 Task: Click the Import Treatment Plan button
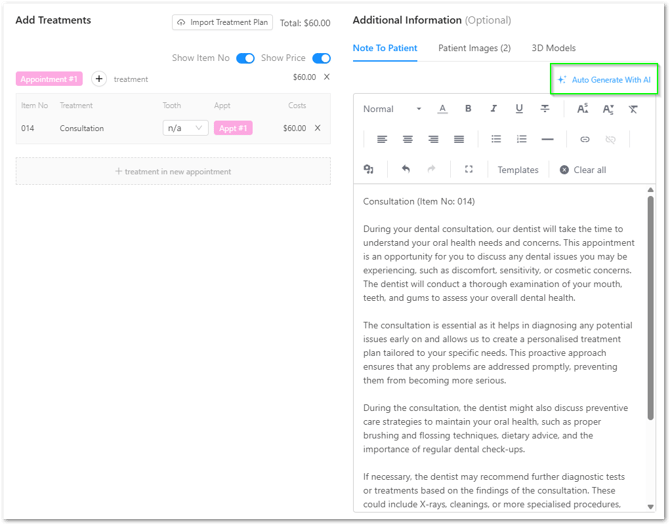(x=221, y=22)
